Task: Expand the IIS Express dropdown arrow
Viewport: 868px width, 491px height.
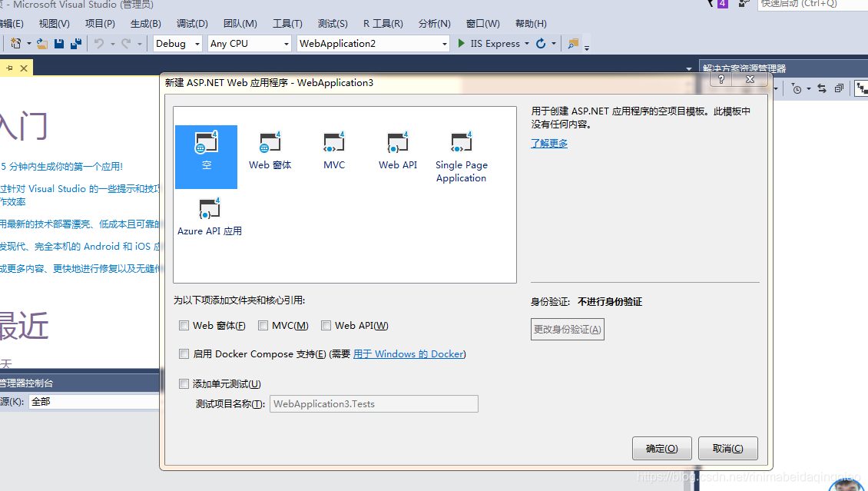Action: click(526, 44)
